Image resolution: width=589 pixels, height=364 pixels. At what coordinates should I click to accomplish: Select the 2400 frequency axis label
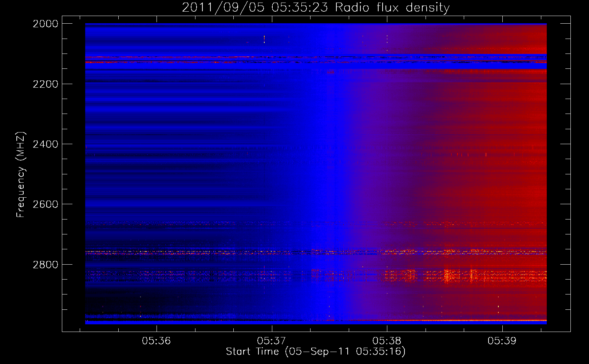(46, 144)
